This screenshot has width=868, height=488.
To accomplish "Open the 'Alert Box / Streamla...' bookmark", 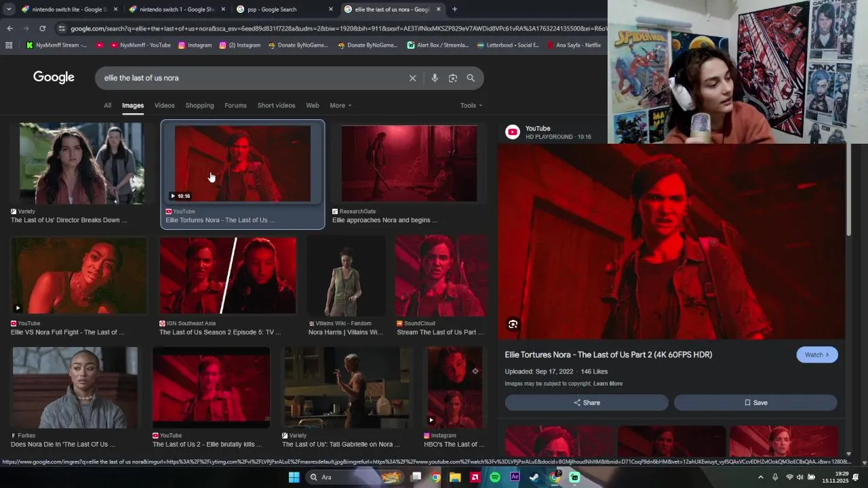I will (438, 45).
